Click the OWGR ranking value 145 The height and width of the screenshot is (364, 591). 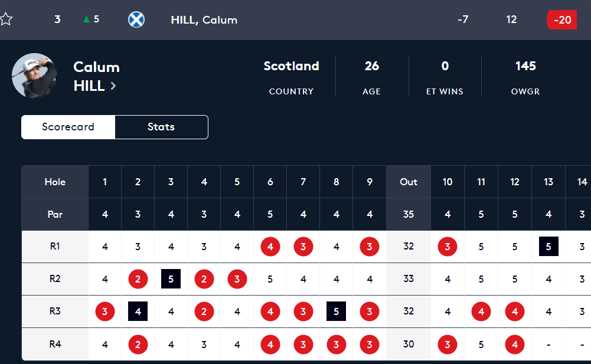(x=525, y=66)
